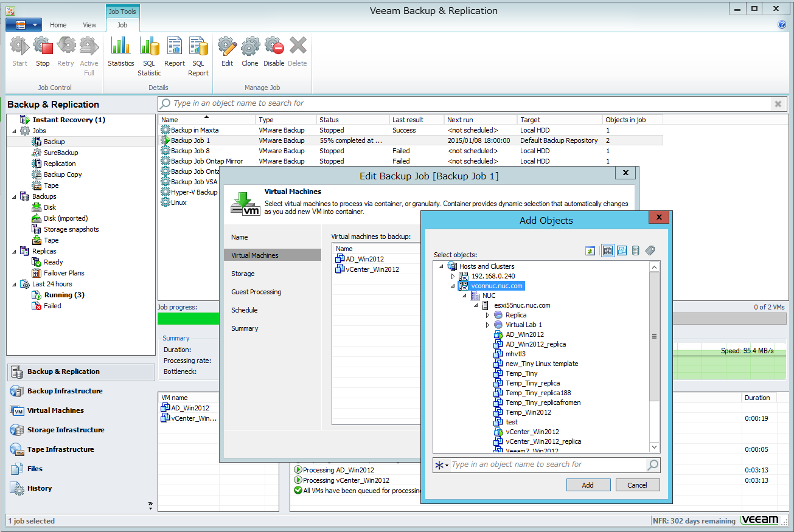The width and height of the screenshot is (794, 532).
Task: Open Storage Infrastructure view
Action: (66, 430)
